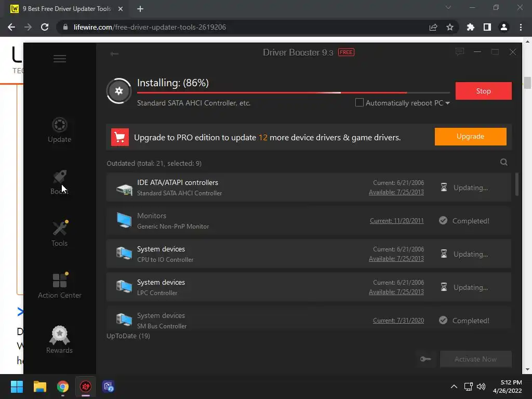Open the Rewards badge section
Image resolution: width=532 pixels, height=399 pixels.
pyautogui.click(x=59, y=340)
